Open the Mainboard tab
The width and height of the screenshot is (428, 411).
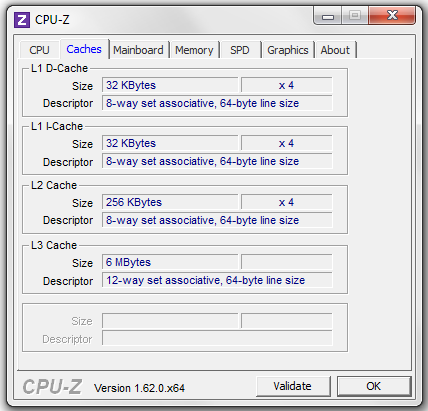[138, 50]
